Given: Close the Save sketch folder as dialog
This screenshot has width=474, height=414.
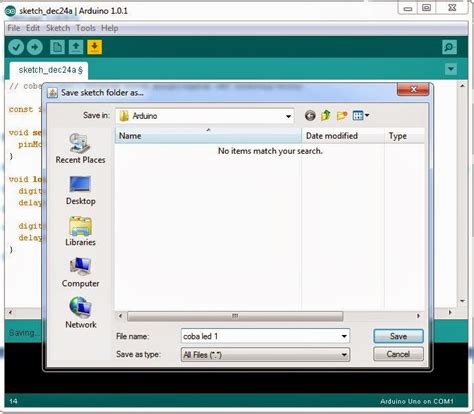Looking at the screenshot, I should click(413, 89).
